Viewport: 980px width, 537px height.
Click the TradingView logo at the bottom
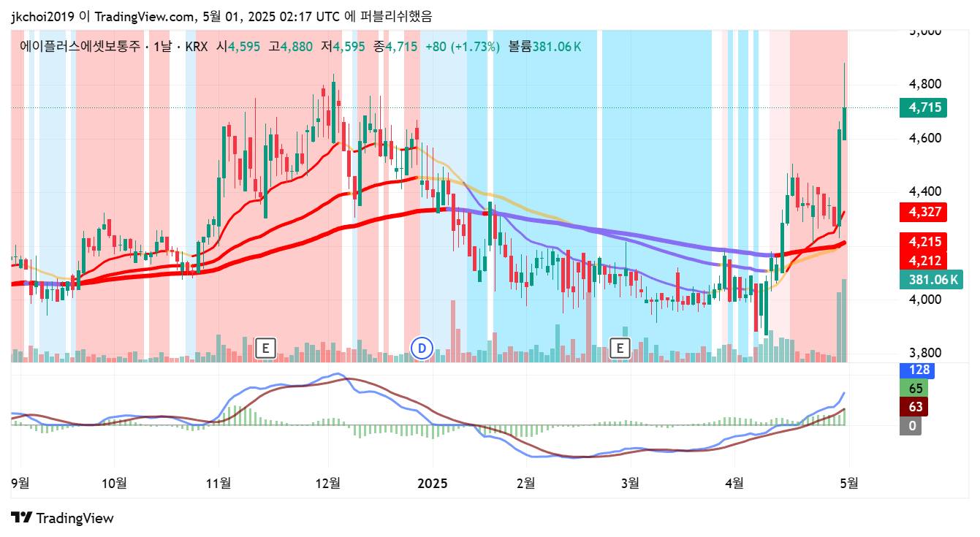(x=63, y=518)
